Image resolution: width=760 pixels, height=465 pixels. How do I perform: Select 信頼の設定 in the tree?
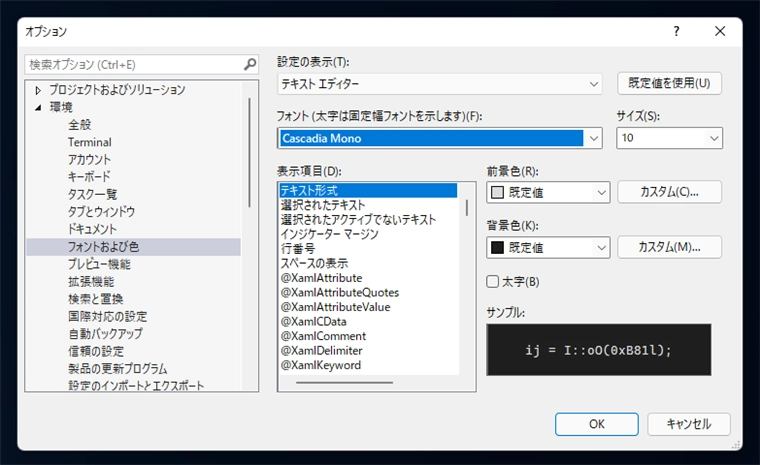pos(96,352)
